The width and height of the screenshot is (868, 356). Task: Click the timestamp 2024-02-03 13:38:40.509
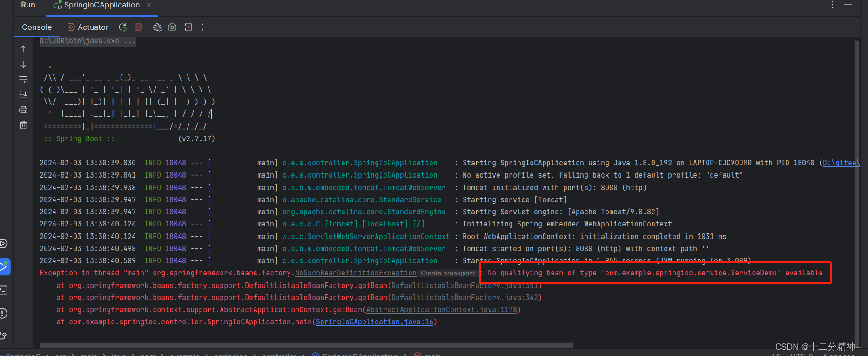point(87,260)
